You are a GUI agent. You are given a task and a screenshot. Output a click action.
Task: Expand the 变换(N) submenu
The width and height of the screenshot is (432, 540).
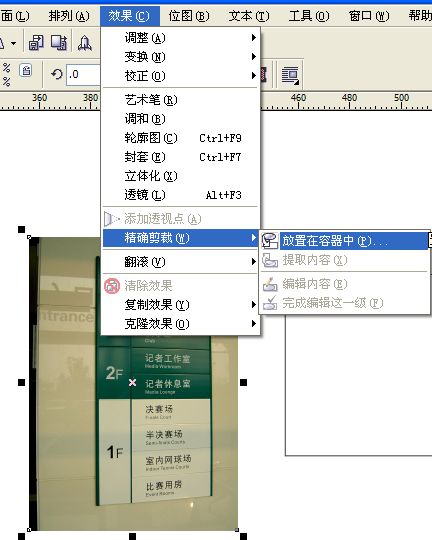(181, 56)
